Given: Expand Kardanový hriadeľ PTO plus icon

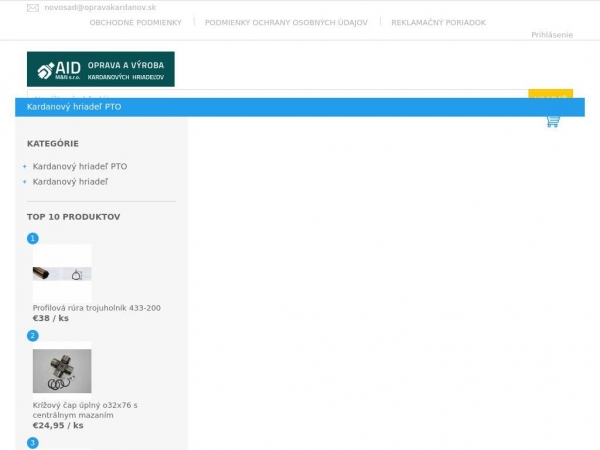Looking at the screenshot, I should tap(24, 166).
